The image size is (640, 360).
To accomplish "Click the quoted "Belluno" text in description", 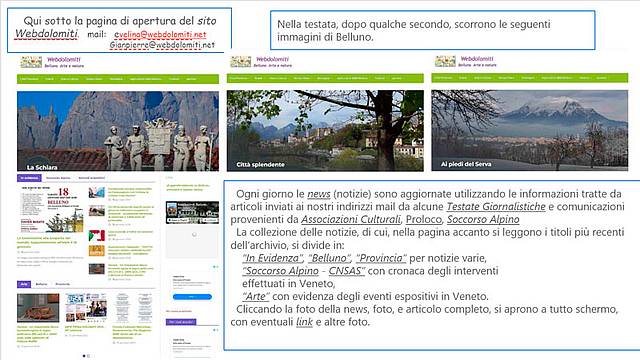I will tap(330, 258).
